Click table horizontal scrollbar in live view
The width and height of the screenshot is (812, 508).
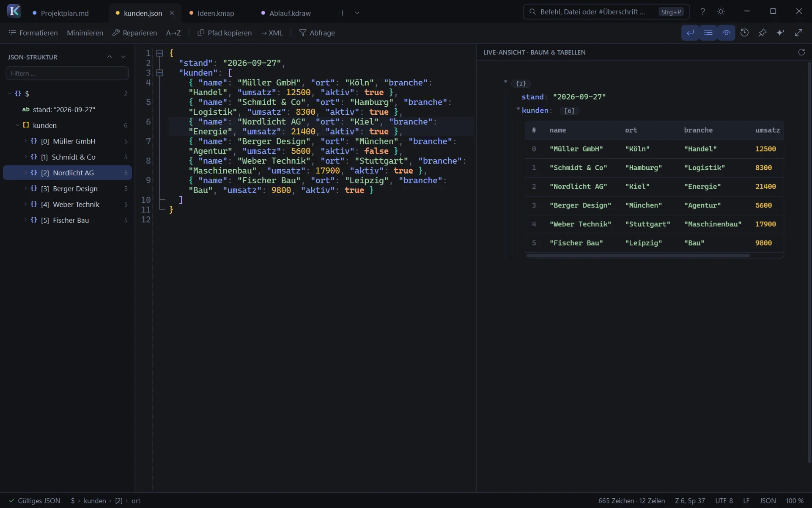point(638,256)
